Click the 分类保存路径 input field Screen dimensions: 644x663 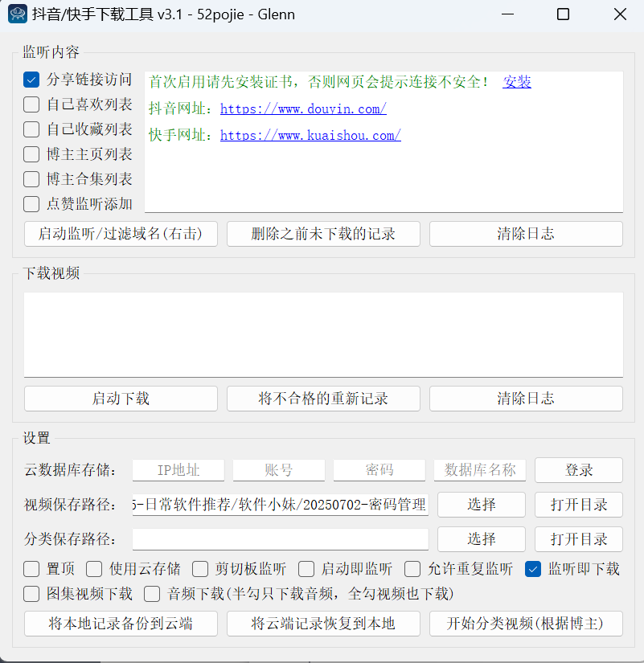[x=280, y=539]
